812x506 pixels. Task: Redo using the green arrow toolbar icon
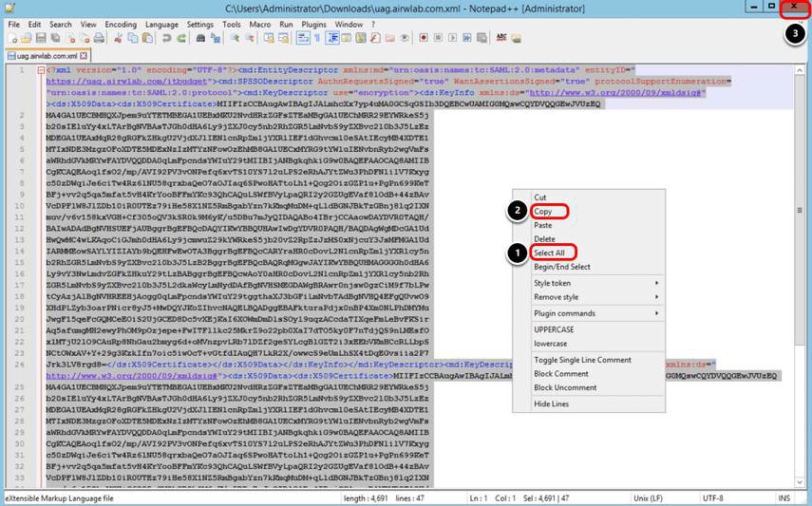point(181,38)
